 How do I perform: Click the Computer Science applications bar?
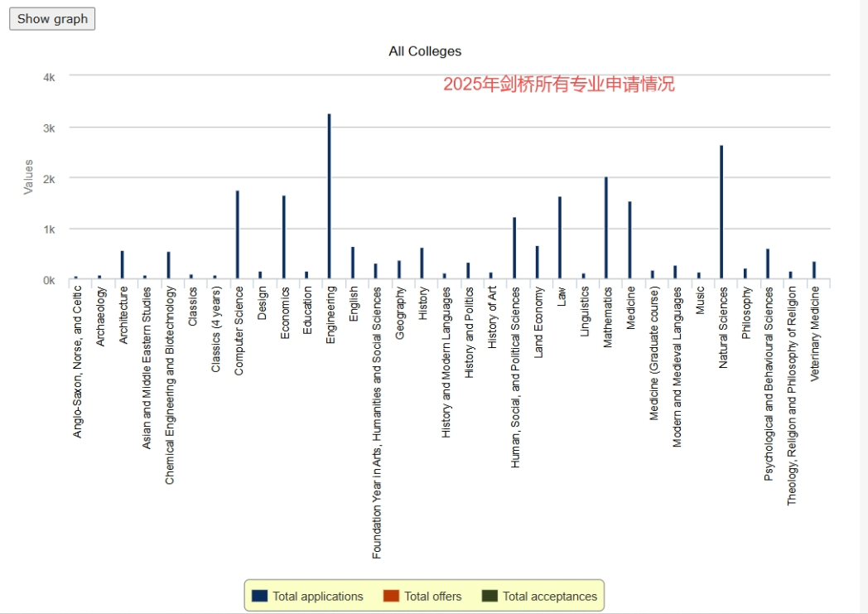tap(238, 234)
